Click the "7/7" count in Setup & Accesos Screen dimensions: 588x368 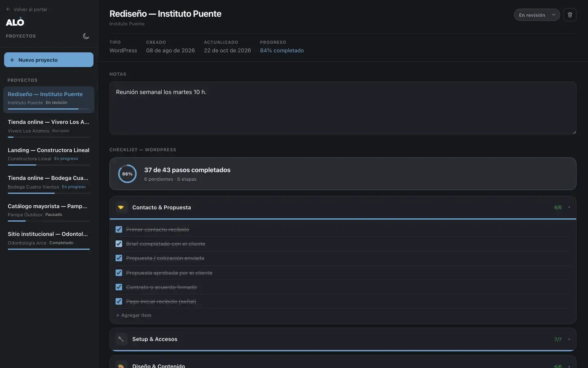(558, 339)
